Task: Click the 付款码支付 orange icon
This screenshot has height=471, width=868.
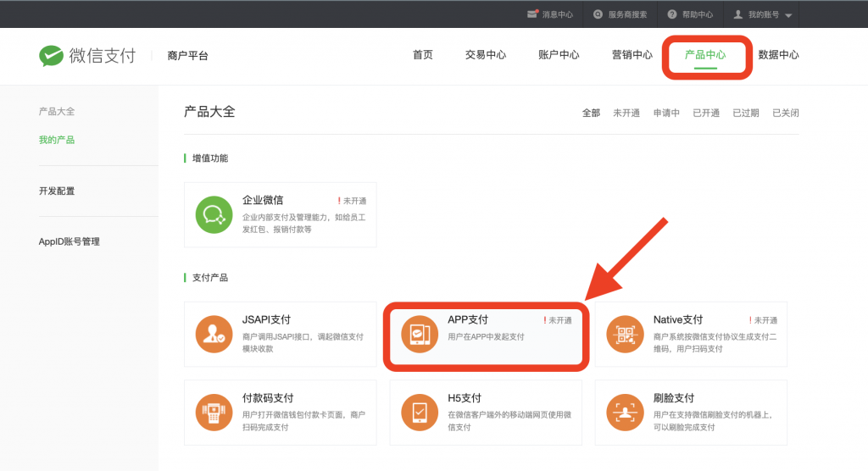Action: (212, 413)
